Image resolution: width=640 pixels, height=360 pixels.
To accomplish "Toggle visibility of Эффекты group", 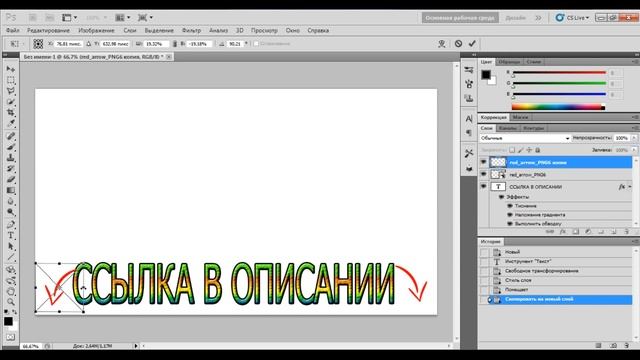I will point(501,197).
